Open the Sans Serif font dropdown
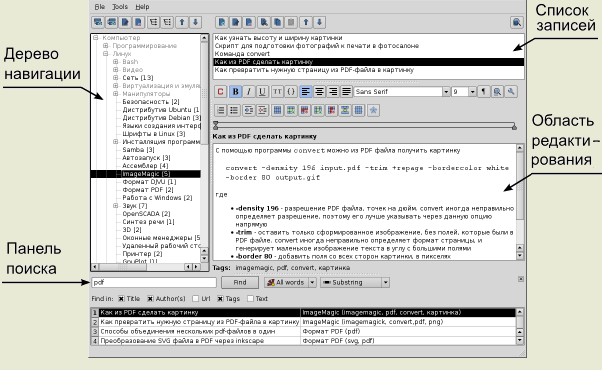The width and height of the screenshot is (602, 370). click(x=446, y=91)
